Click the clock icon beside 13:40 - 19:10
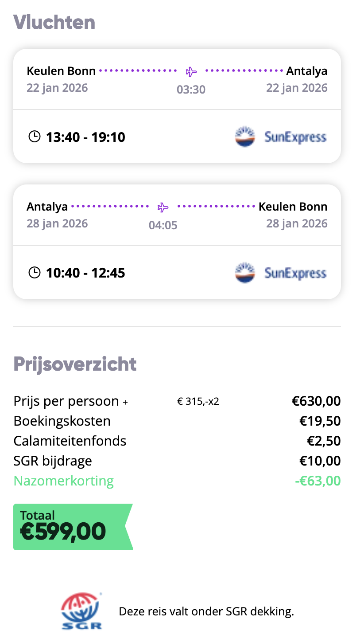This screenshot has height=642, width=364. pos(34,137)
